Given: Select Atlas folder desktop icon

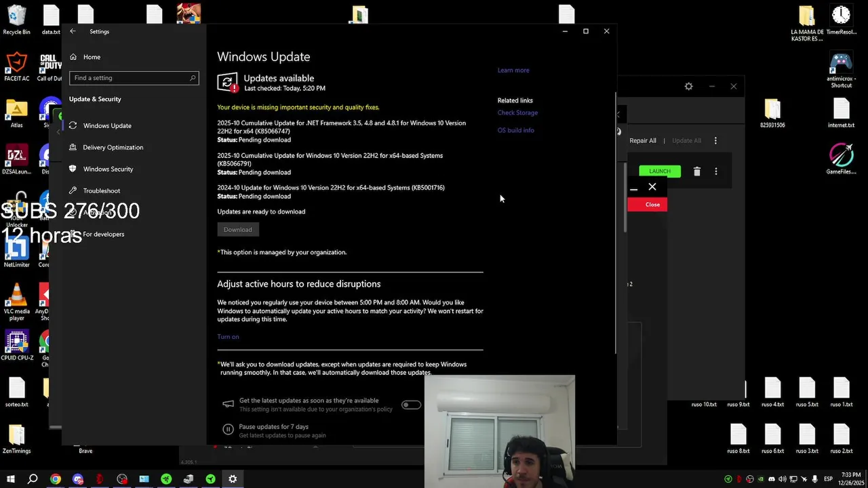Looking at the screenshot, I should click(x=16, y=113).
